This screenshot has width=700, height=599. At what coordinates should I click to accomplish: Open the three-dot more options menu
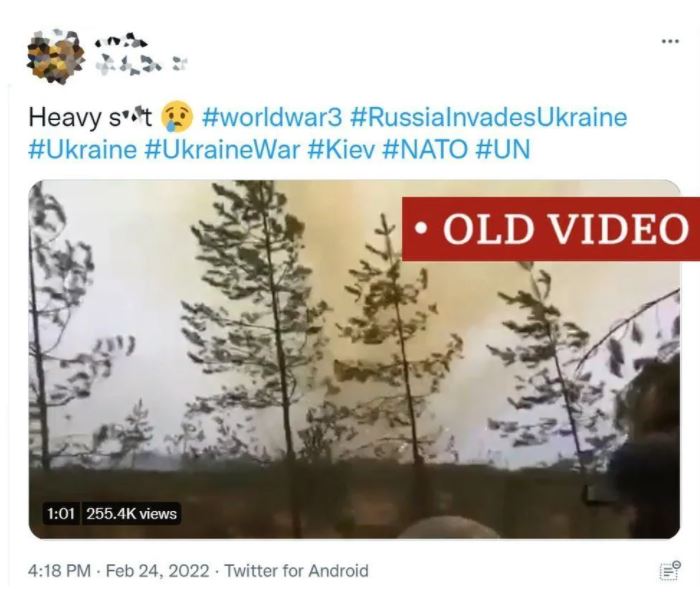click(670, 41)
